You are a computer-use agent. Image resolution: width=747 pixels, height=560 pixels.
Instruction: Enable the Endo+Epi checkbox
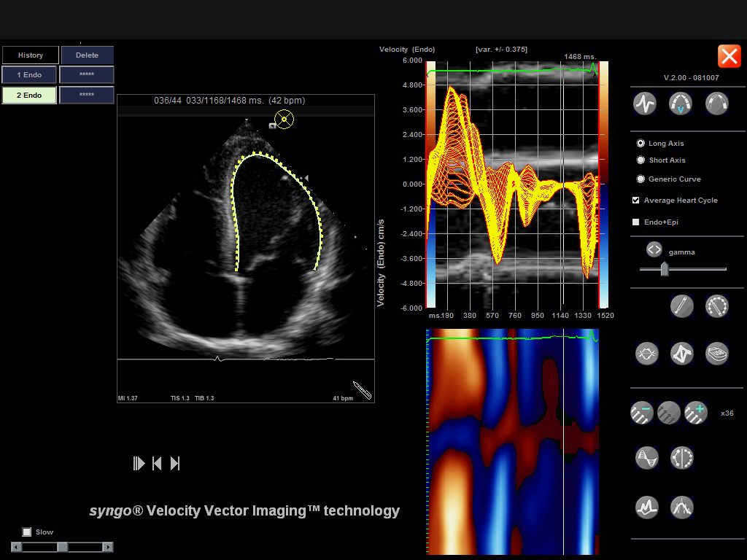pyautogui.click(x=636, y=222)
